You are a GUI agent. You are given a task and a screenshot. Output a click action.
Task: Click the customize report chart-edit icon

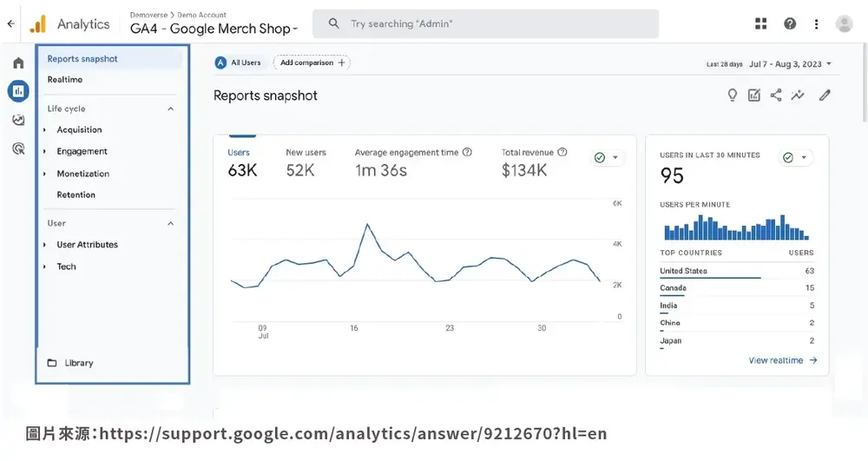754,95
